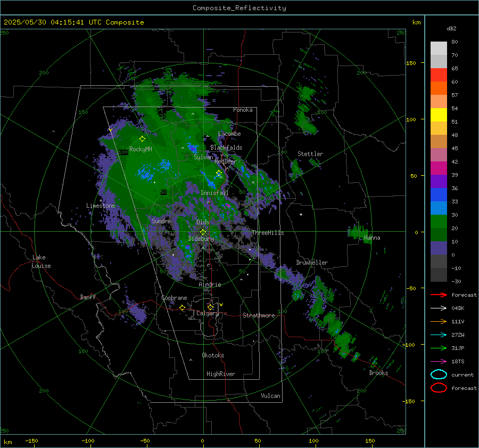Click the 0 tick on the bottom axis
Screen dimensions: 479x448
(202, 441)
